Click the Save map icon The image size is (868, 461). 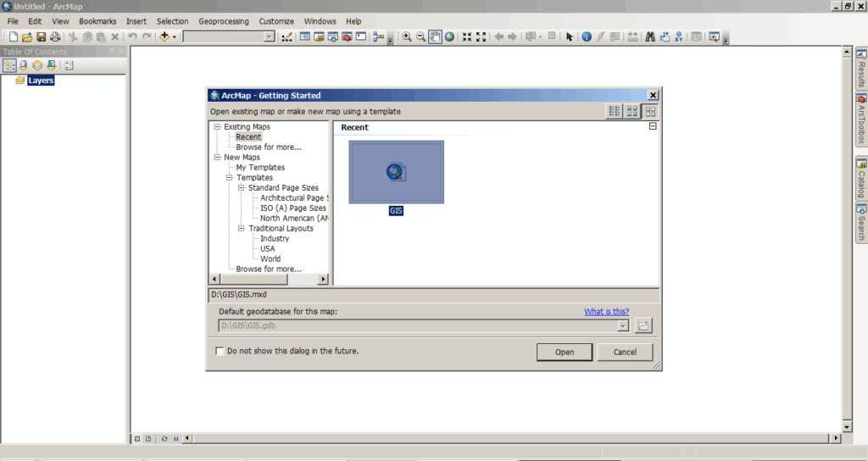[x=41, y=36]
